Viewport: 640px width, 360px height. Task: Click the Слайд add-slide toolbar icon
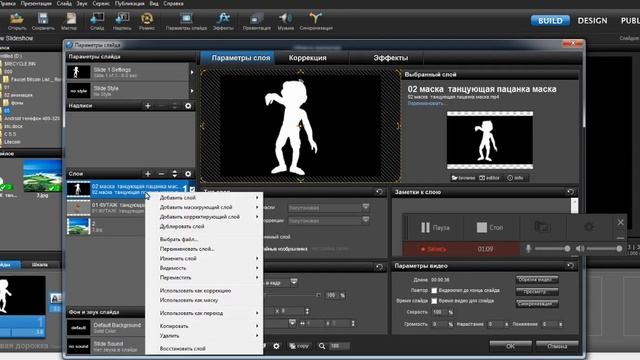tap(97, 21)
